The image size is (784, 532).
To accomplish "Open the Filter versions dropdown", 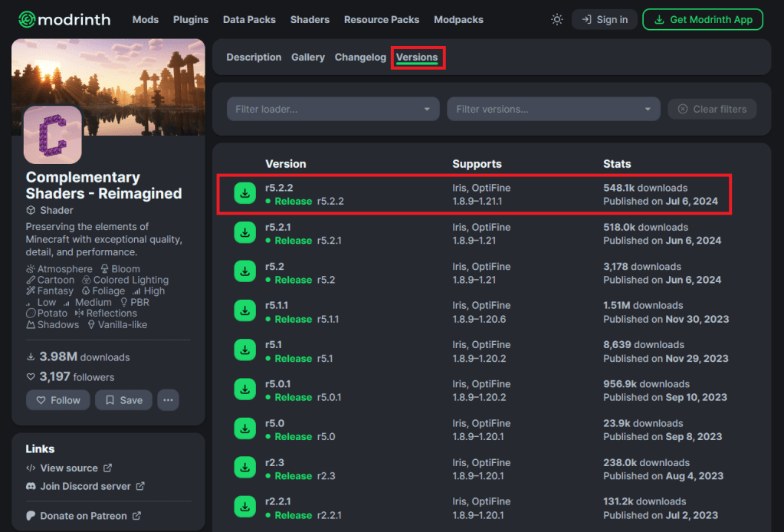I will [553, 109].
